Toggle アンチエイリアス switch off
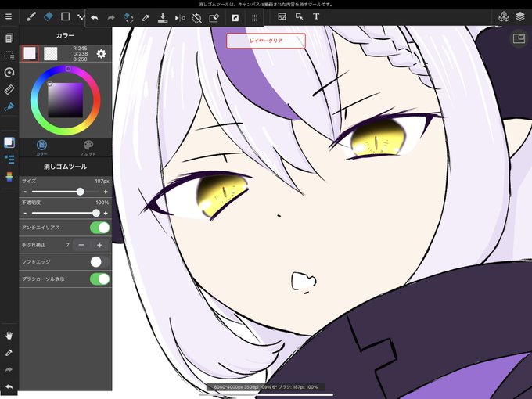Screen dimensions: 532x399 pyautogui.click(x=100, y=228)
